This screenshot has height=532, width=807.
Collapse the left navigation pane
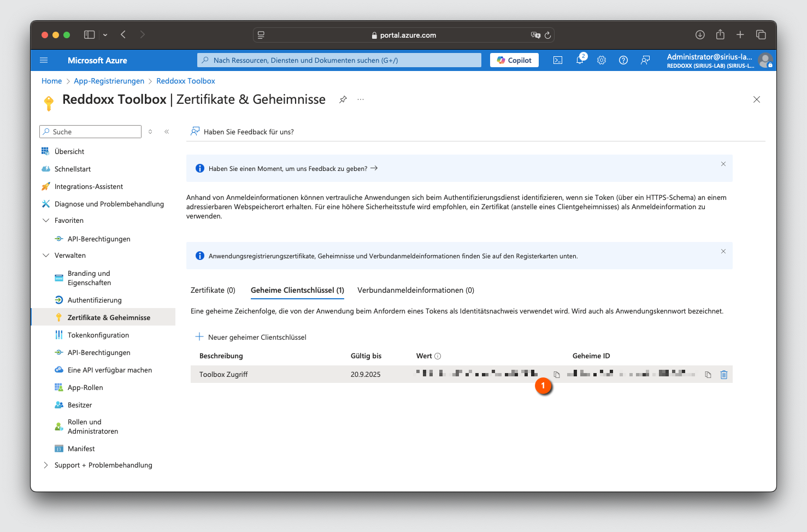[167, 132]
